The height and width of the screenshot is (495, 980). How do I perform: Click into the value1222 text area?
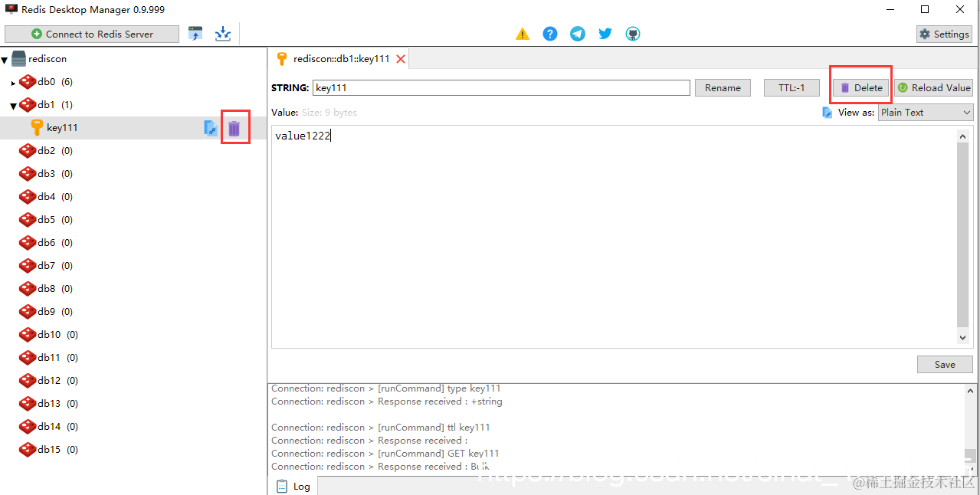615,237
